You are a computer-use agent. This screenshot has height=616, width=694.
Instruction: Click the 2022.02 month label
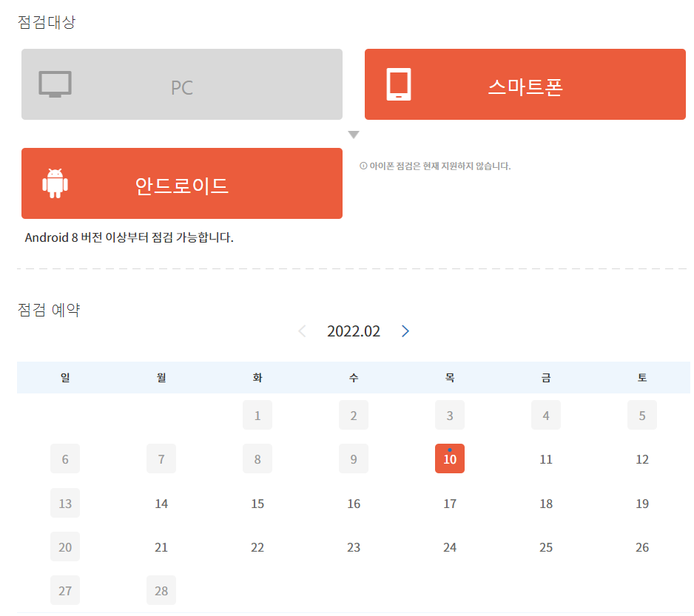point(354,331)
